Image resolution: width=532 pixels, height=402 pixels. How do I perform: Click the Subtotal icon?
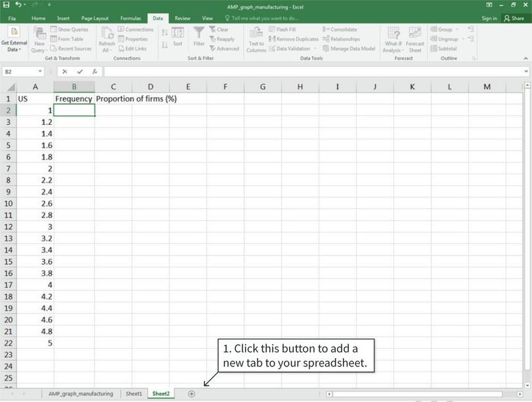(x=442, y=49)
